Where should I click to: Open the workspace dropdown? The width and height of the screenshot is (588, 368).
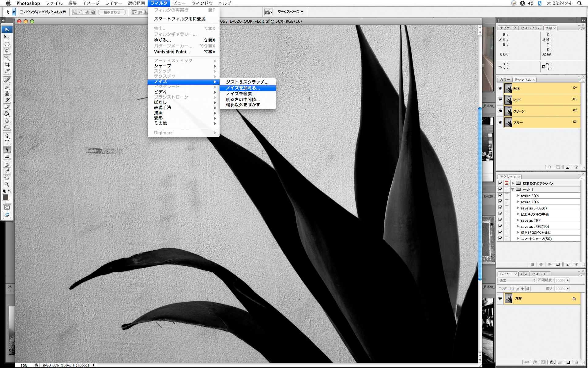(x=290, y=12)
